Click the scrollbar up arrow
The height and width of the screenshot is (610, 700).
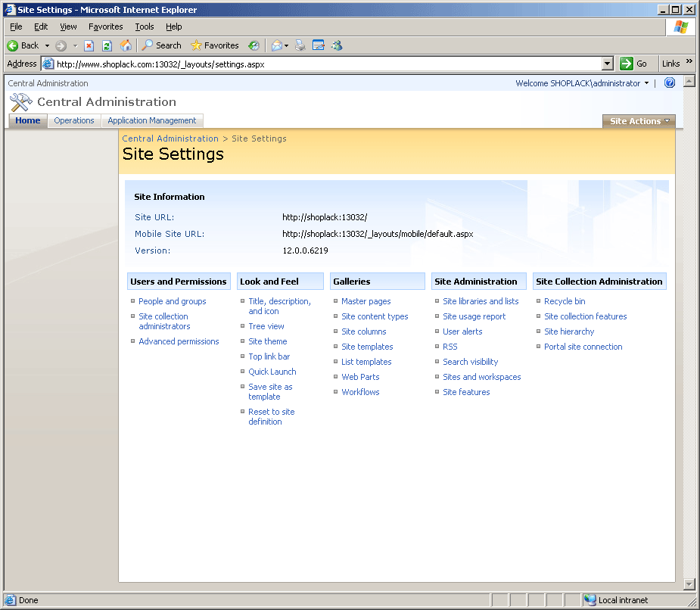(x=689, y=81)
